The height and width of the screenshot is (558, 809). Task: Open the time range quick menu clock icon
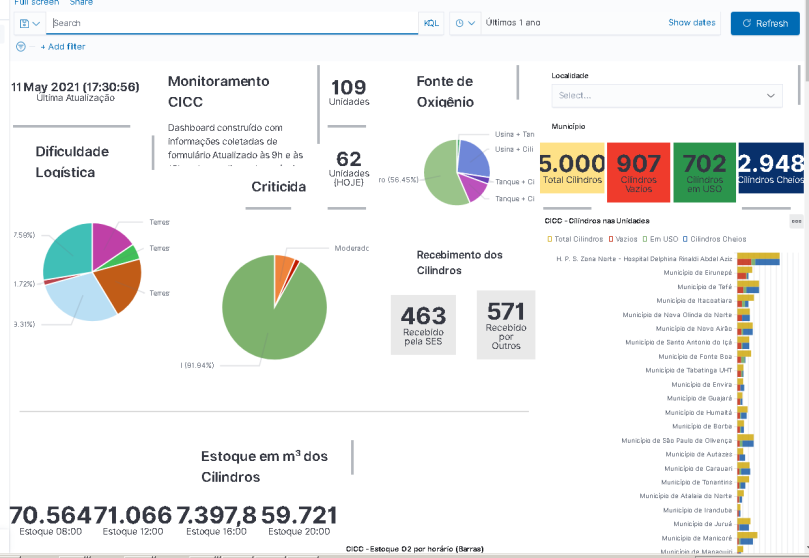pos(465,23)
